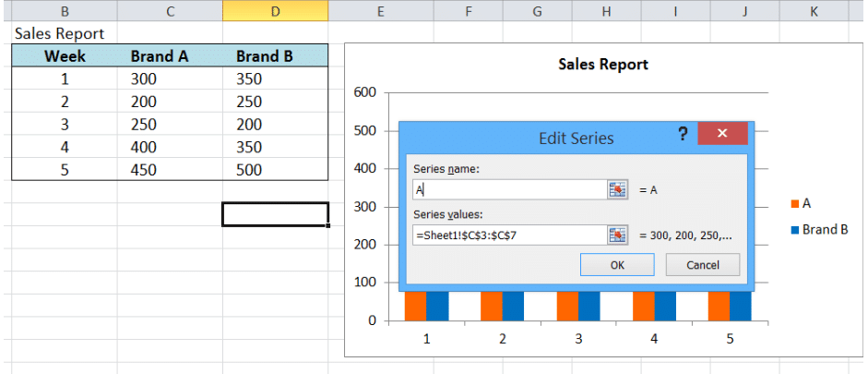Click the help question mark icon

[684, 134]
